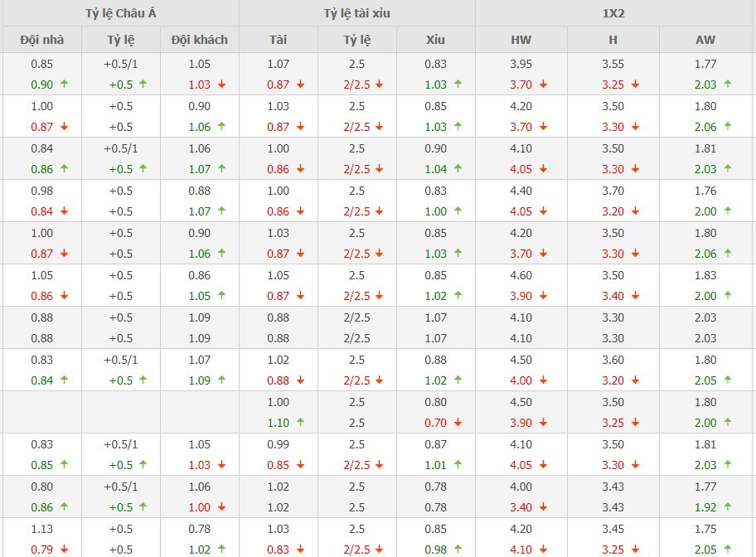
Task: Select the 1X2 header tab
Action: [614, 13]
